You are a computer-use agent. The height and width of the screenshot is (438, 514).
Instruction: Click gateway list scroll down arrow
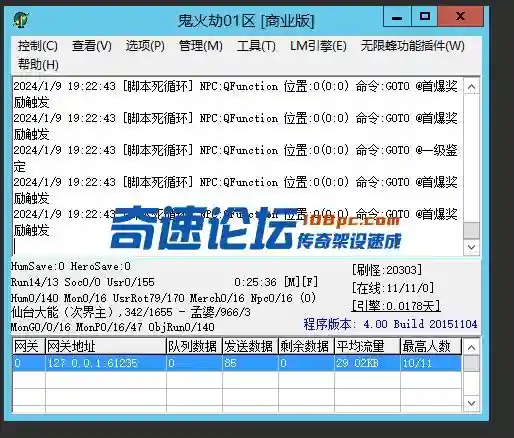coord(471,403)
